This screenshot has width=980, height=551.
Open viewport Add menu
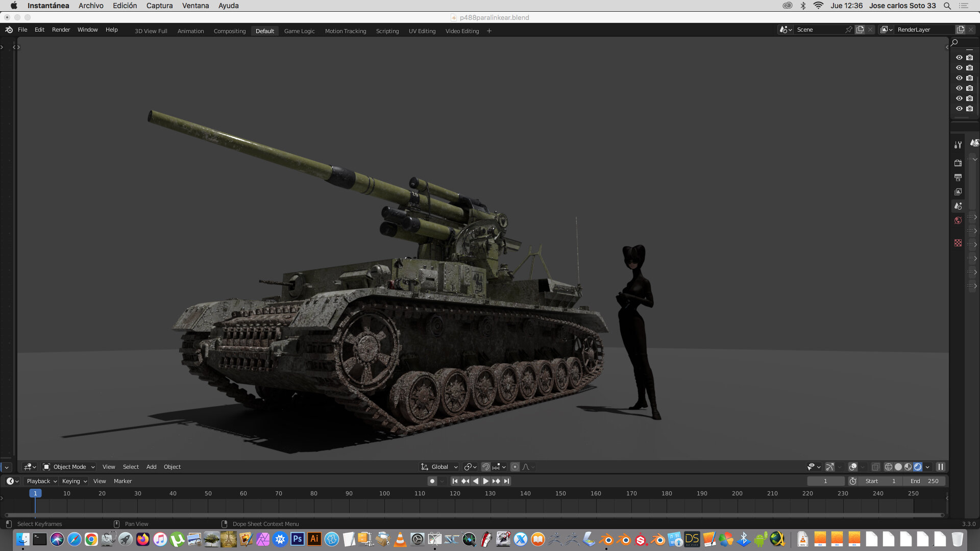pos(151,467)
